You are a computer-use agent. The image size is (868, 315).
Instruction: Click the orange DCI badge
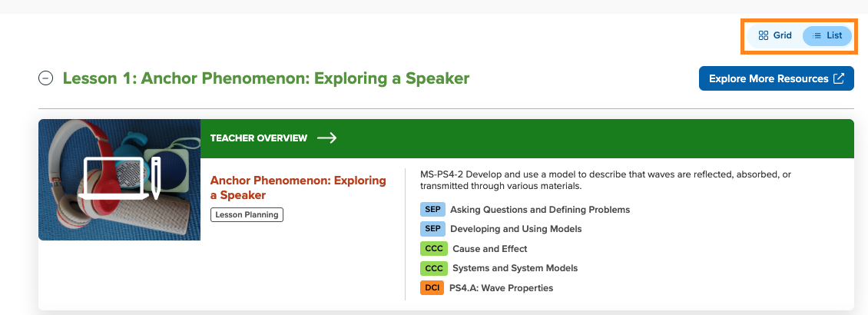432,288
